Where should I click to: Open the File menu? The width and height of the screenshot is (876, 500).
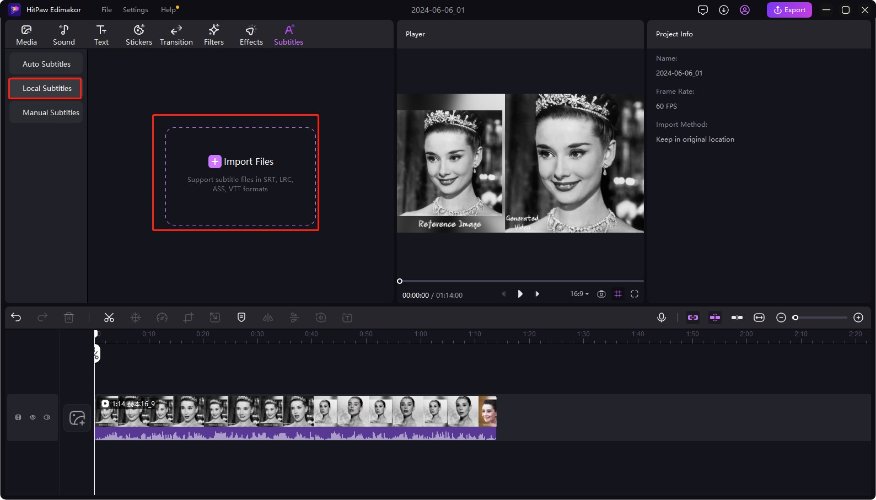click(x=106, y=9)
